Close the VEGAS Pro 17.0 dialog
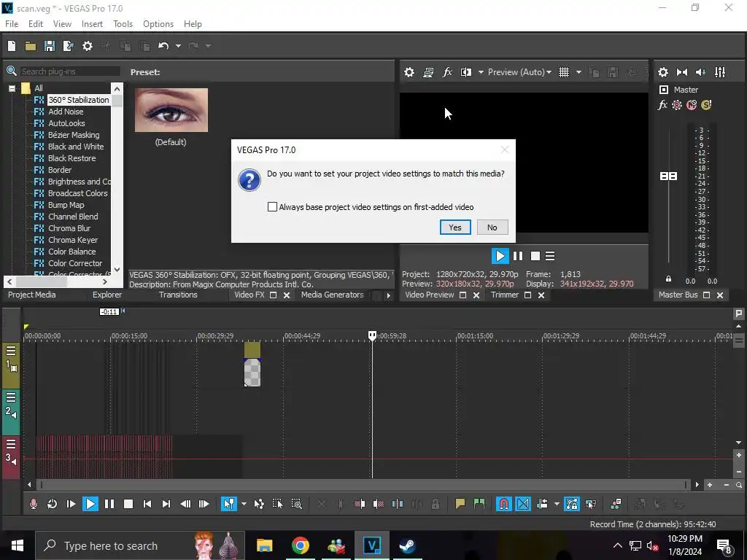 [505, 149]
